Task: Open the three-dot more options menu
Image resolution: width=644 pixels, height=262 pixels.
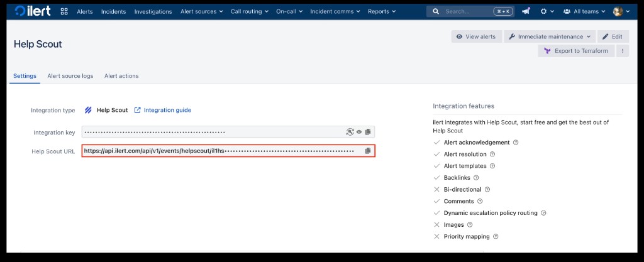Action: point(622,51)
